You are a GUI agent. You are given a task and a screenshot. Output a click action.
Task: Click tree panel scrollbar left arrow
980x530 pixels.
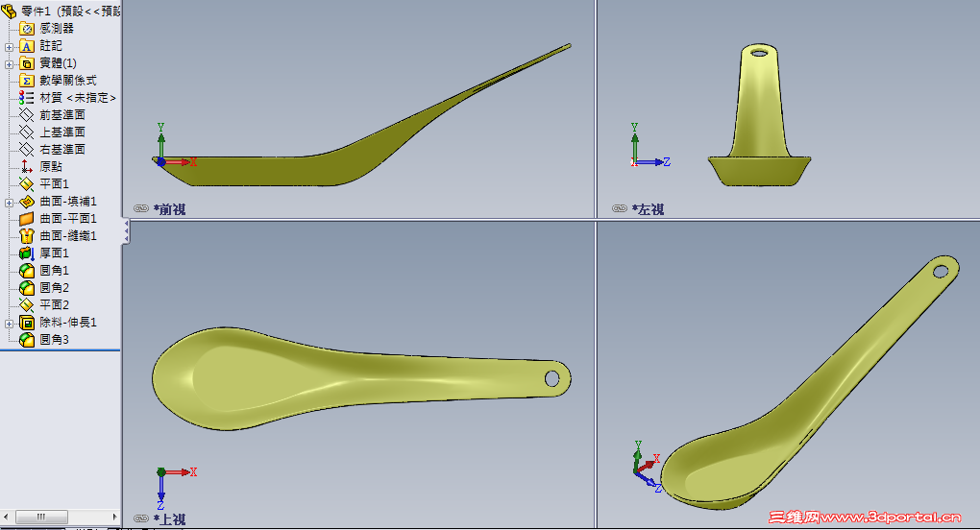6,517
